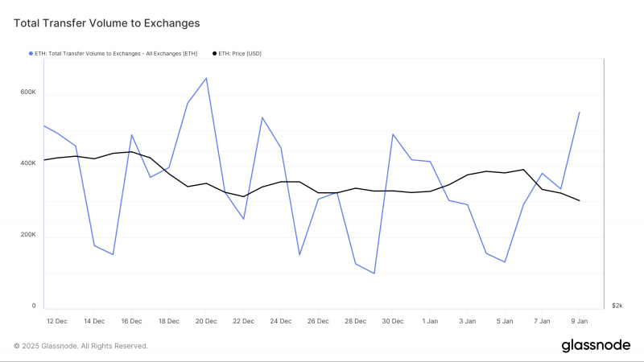This screenshot has height=362, width=644.
Task: Open the Glassnode copyright notice text
Action: click(x=80, y=346)
